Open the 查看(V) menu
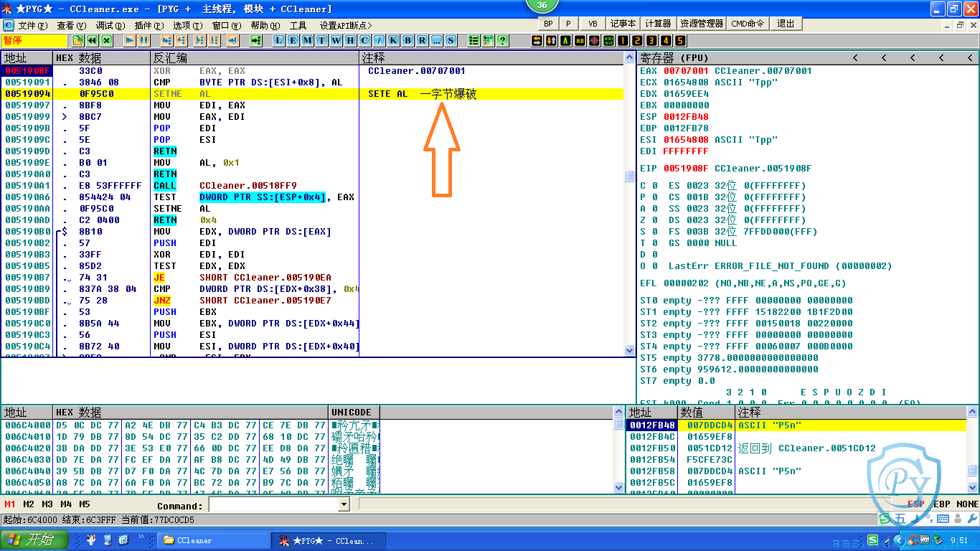Screen dimensions: 980x551 coord(72,25)
